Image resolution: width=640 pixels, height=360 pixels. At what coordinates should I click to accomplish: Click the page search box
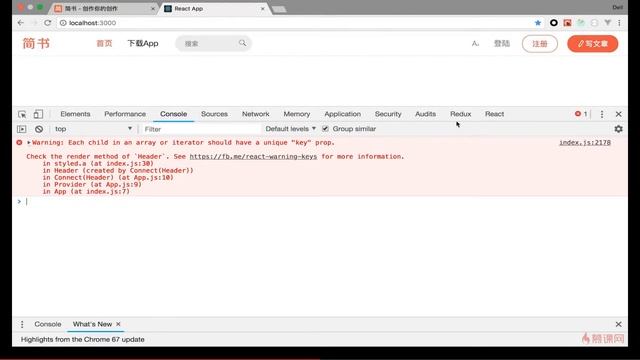point(213,43)
